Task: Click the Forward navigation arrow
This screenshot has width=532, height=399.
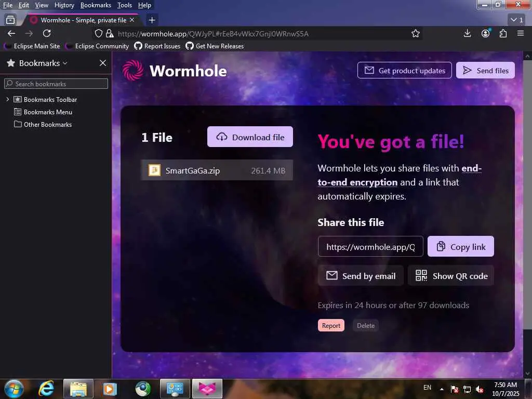Action: [29, 33]
